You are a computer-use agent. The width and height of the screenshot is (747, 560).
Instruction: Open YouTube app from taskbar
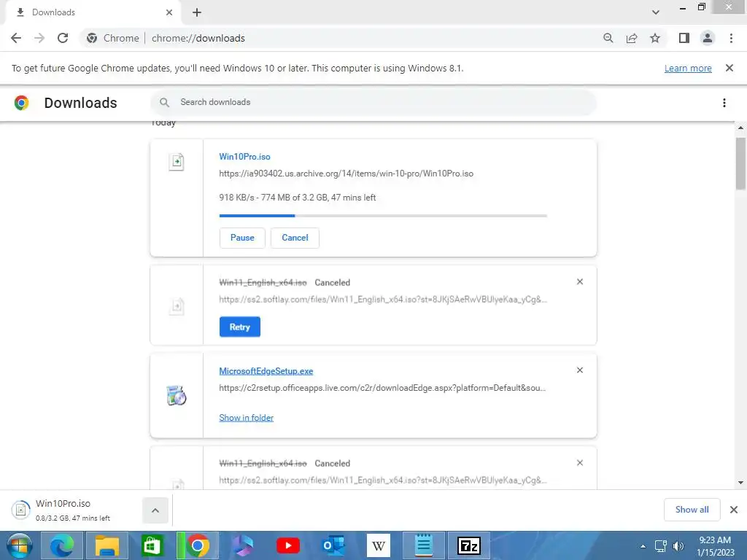pyautogui.click(x=288, y=545)
